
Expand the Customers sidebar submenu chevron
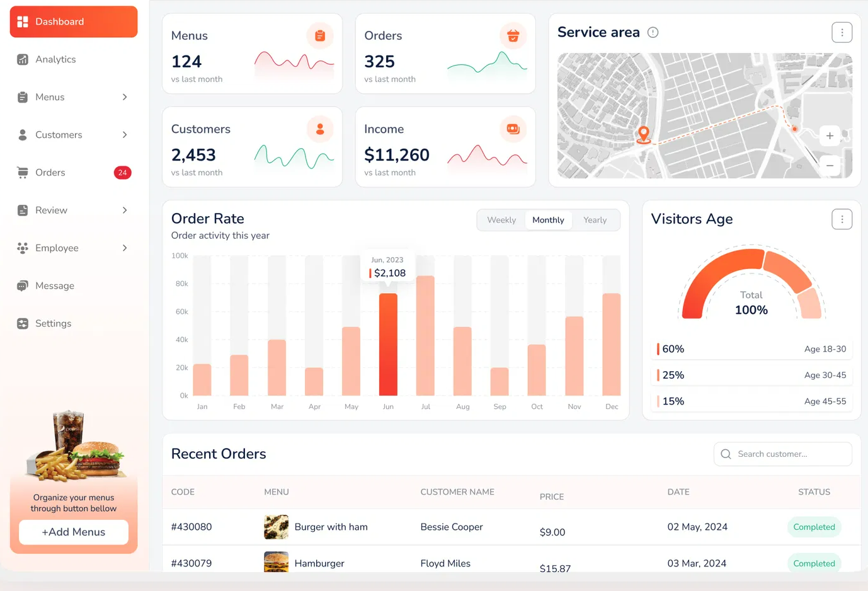125,135
